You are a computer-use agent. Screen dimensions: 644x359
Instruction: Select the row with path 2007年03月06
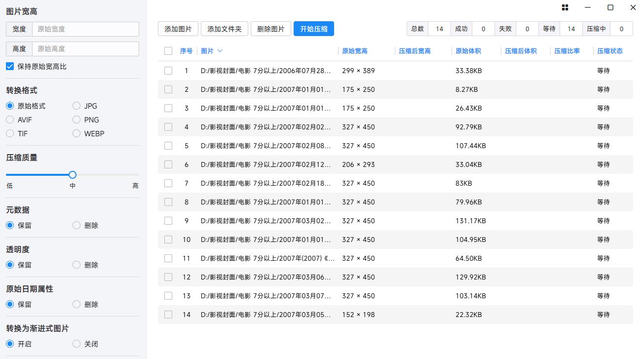click(395, 277)
